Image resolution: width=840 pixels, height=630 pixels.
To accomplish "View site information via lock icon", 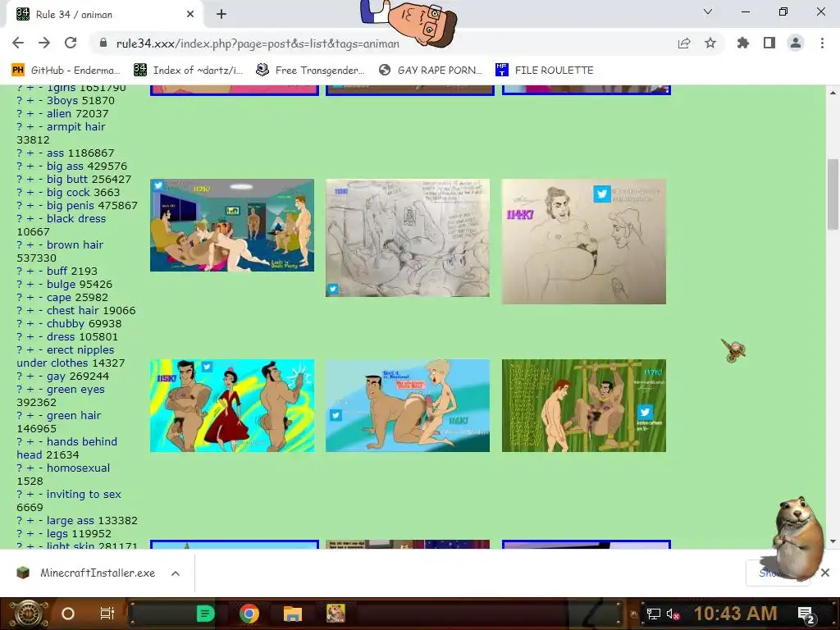I will (x=103, y=43).
